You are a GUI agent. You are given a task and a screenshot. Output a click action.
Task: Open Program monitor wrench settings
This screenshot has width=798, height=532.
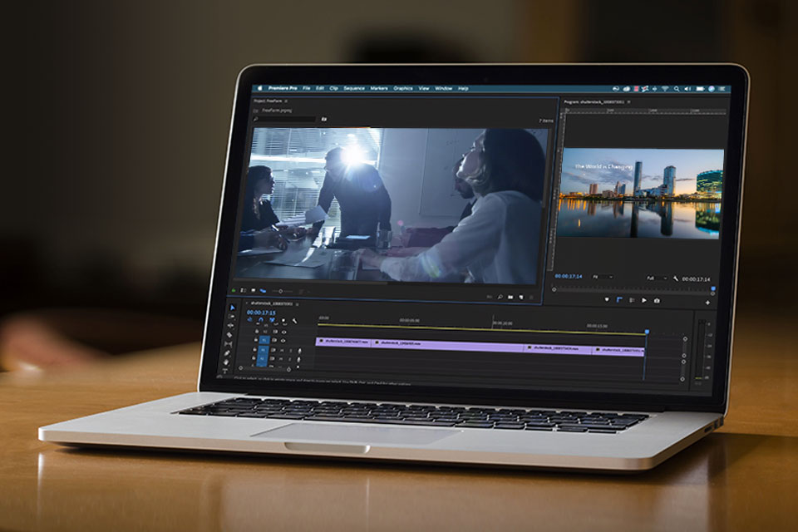tap(676, 278)
